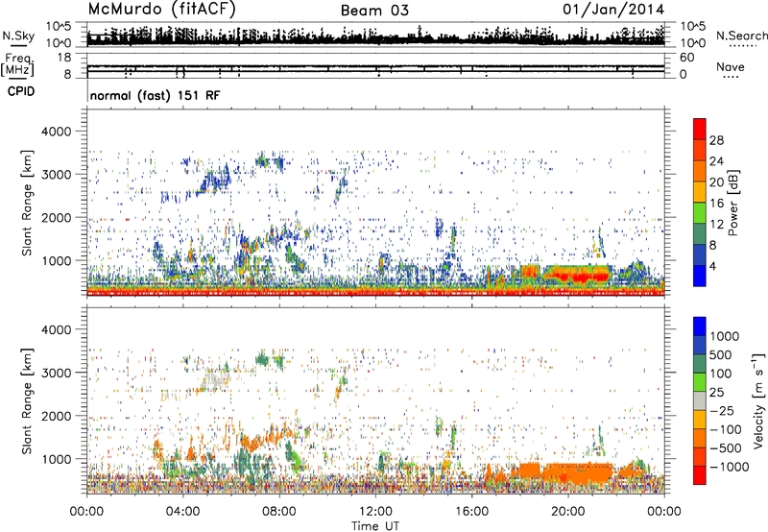Click the red bottom of the velocity colorbar

pos(700,475)
